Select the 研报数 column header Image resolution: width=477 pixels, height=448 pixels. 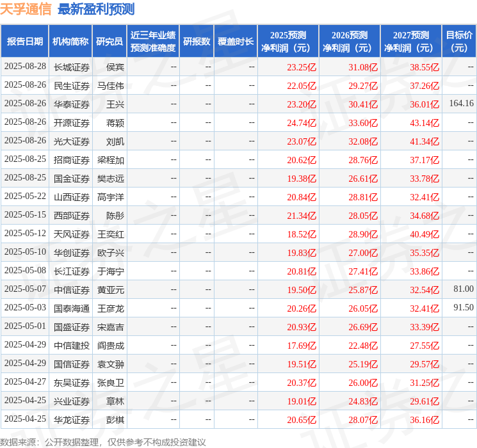coord(197,42)
